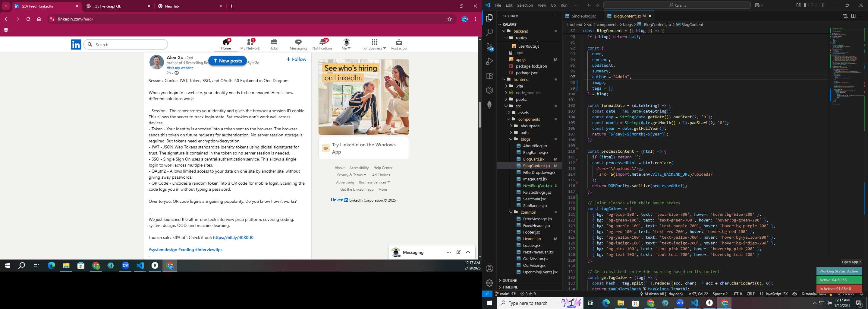Click the Type here to search taskbar box
This screenshot has width=868, height=309.
pyautogui.click(x=540, y=303)
